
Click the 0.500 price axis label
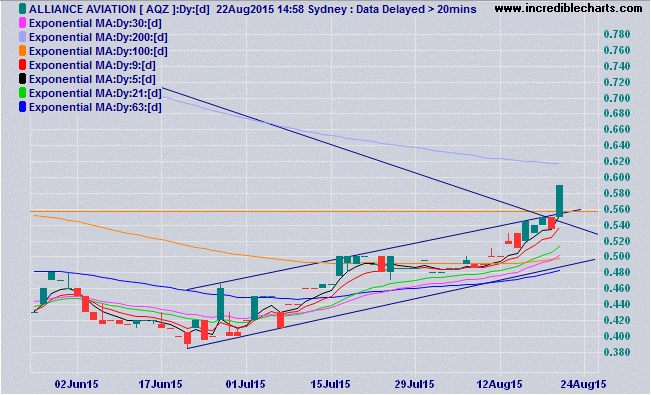point(617,256)
